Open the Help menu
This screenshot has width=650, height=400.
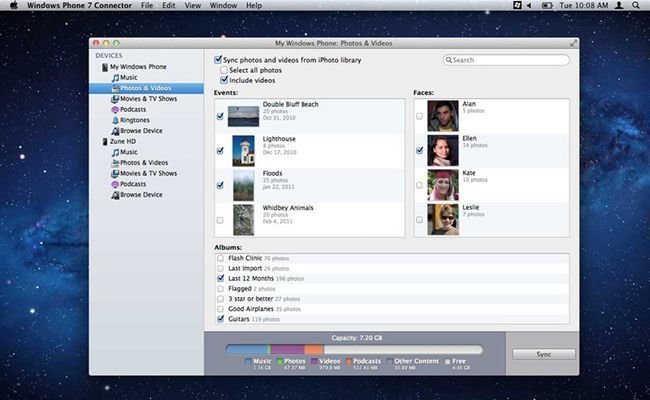point(254,5)
